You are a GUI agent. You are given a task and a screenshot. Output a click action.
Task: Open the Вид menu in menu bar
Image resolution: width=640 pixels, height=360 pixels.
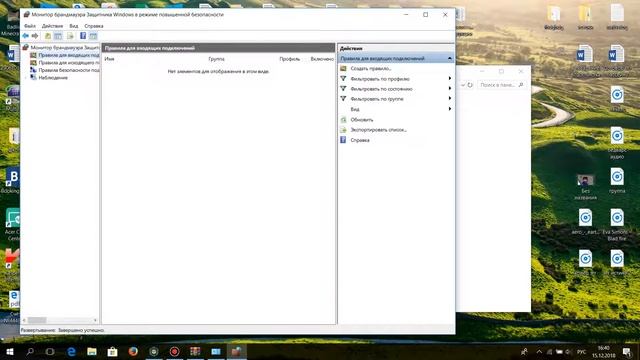click(x=73, y=26)
